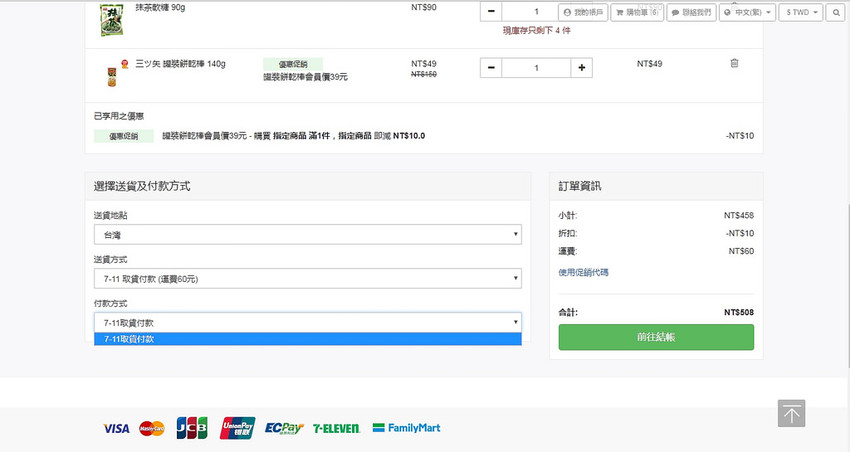850x452 pixels.
Task: Click the MasterCard logo
Action: click(x=152, y=428)
